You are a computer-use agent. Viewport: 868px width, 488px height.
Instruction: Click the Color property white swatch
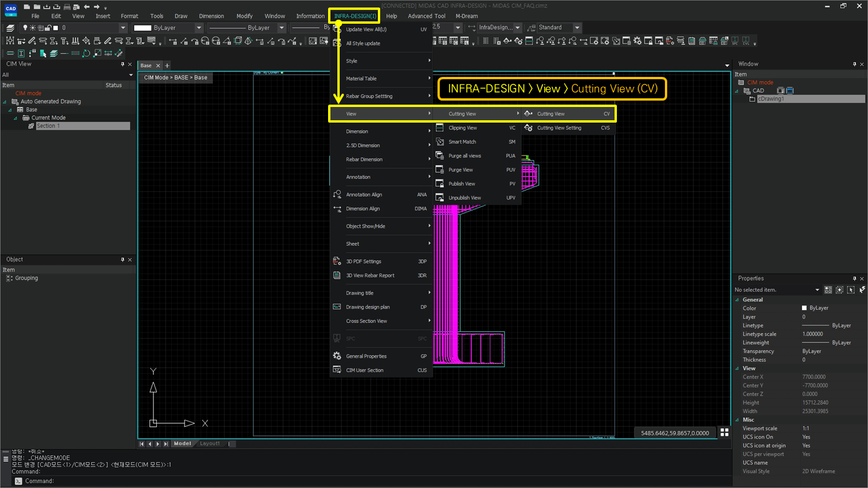[804, 308]
